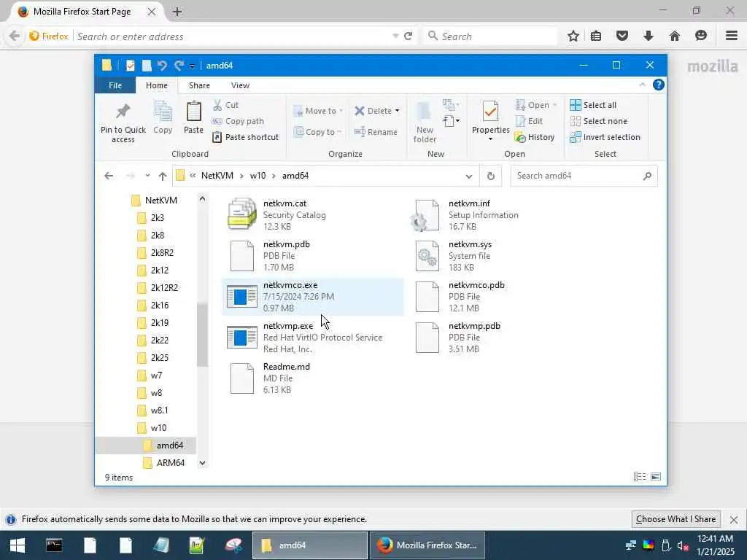Click Pocket icon in Firefox toolbar
This screenshot has width=747, height=560.
[x=622, y=36]
